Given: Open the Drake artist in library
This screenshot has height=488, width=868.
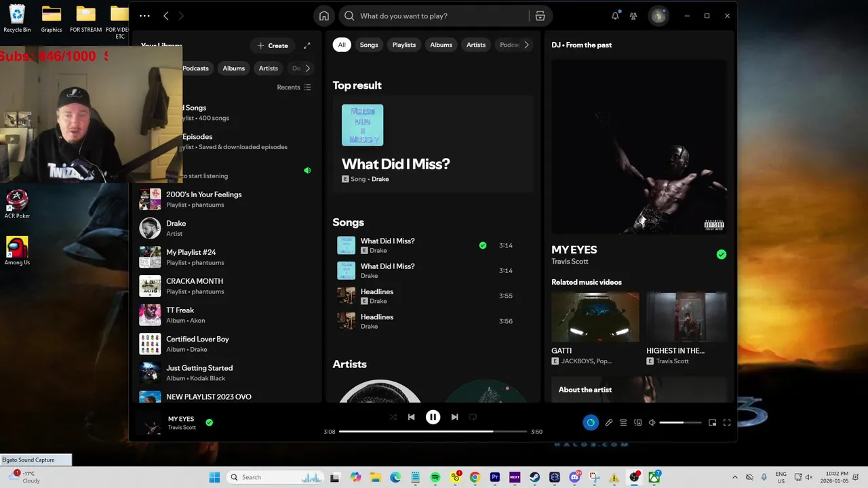Looking at the screenshot, I should (x=227, y=228).
